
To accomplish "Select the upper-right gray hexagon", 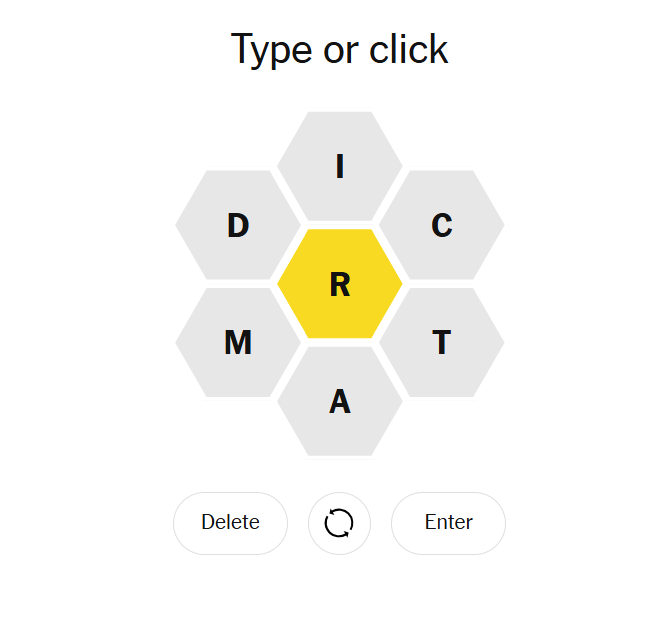I will [x=442, y=225].
